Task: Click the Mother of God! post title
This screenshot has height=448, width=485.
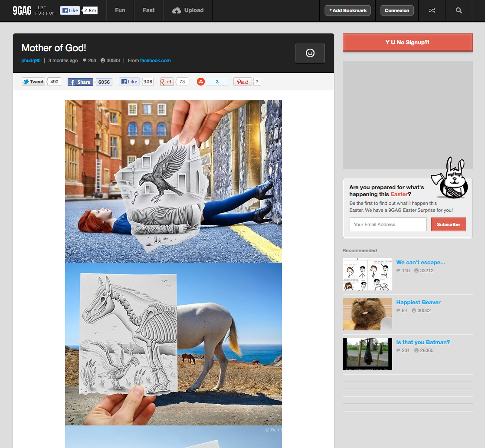Action: point(54,48)
